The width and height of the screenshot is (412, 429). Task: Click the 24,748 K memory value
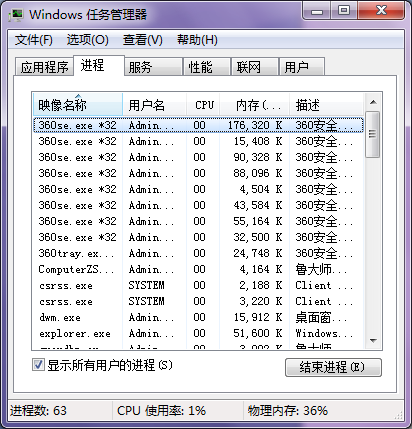pos(258,253)
